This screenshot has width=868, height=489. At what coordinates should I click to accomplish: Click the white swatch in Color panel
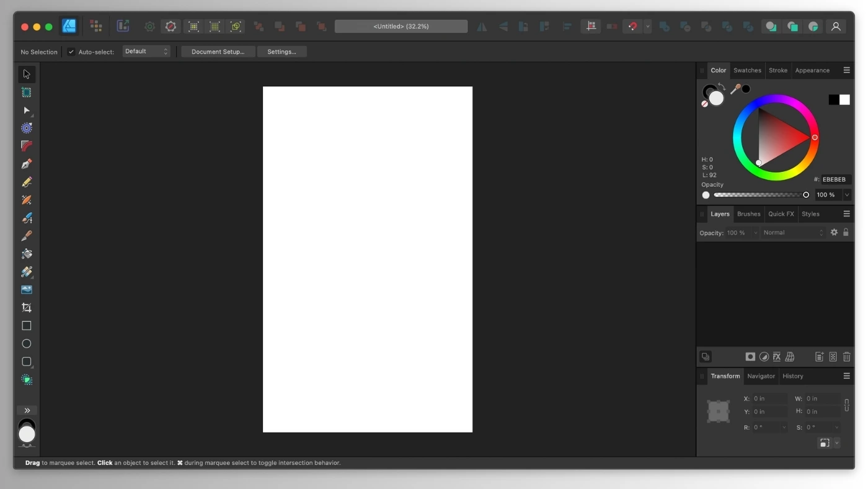844,99
